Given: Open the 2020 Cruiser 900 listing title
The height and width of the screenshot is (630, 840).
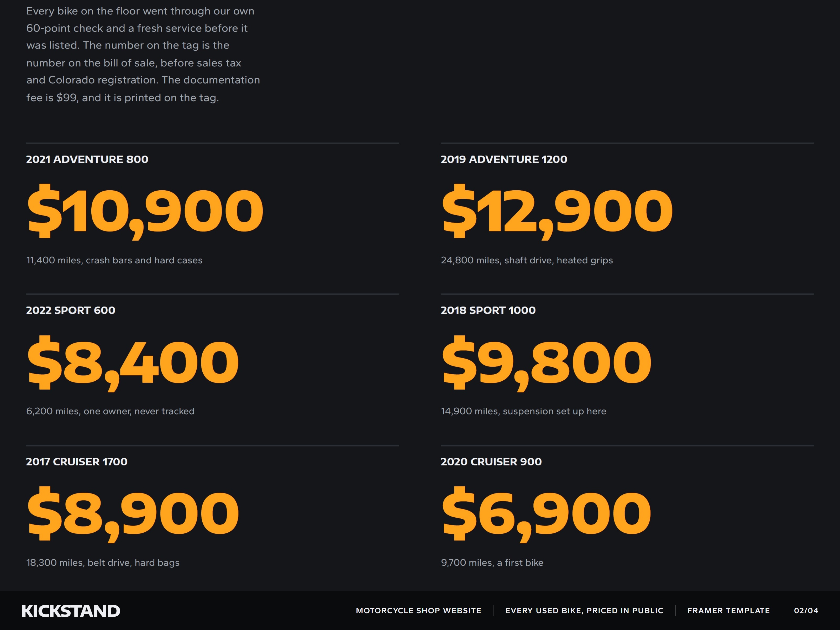Looking at the screenshot, I should click(491, 462).
